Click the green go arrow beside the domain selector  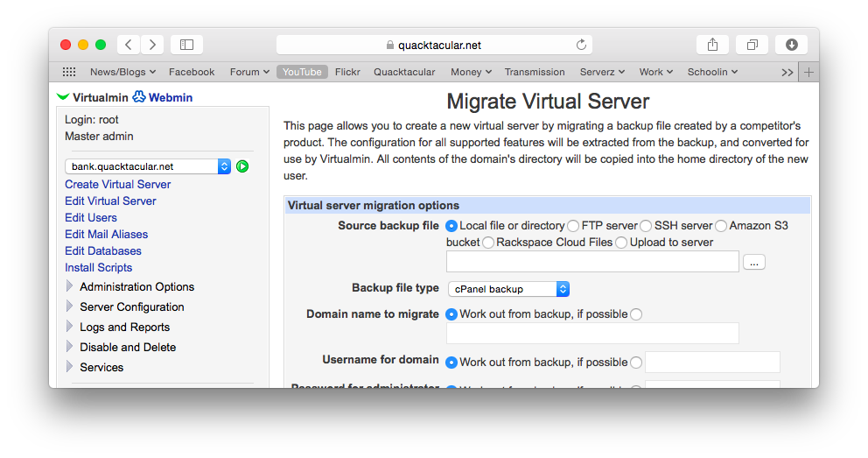[242, 166]
